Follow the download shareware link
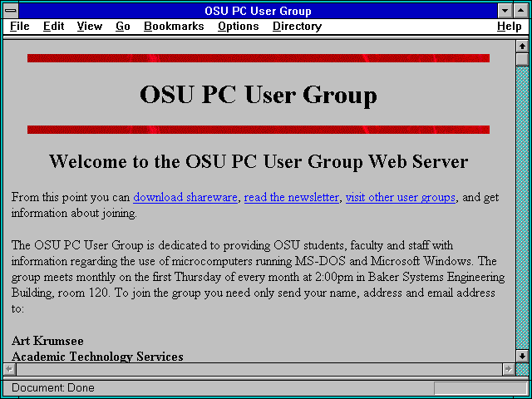This screenshot has width=532, height=399. click(x=185, y=197)
